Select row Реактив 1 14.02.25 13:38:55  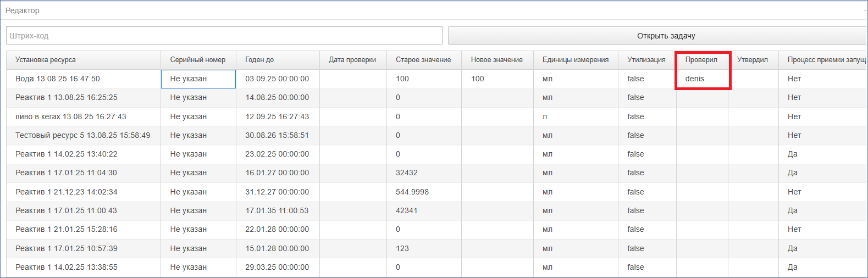[x=436, y=267]
